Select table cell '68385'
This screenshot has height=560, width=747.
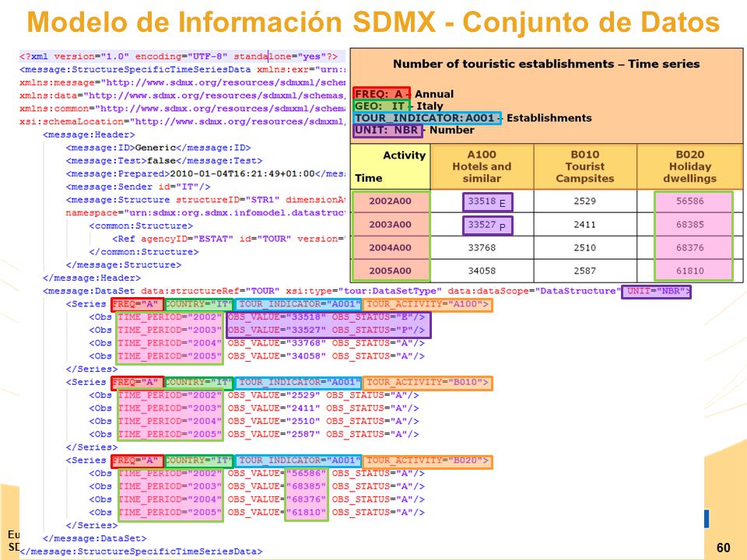[x=690, y=224]
